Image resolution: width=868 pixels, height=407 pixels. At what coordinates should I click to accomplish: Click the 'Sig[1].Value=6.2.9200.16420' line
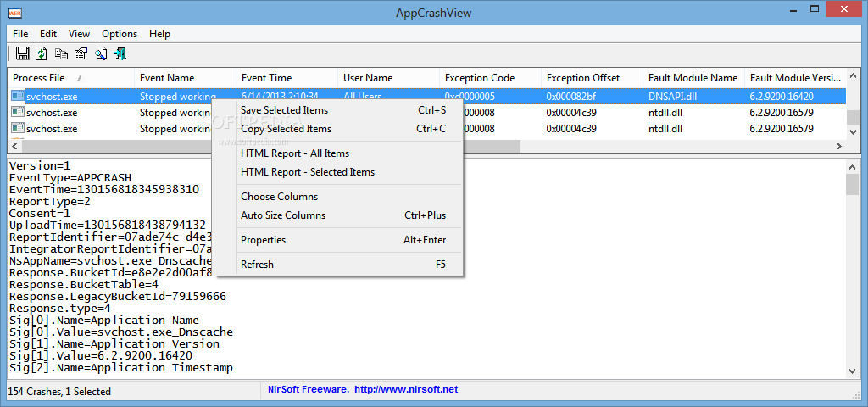pyautogui.click(x=101, y=356)
